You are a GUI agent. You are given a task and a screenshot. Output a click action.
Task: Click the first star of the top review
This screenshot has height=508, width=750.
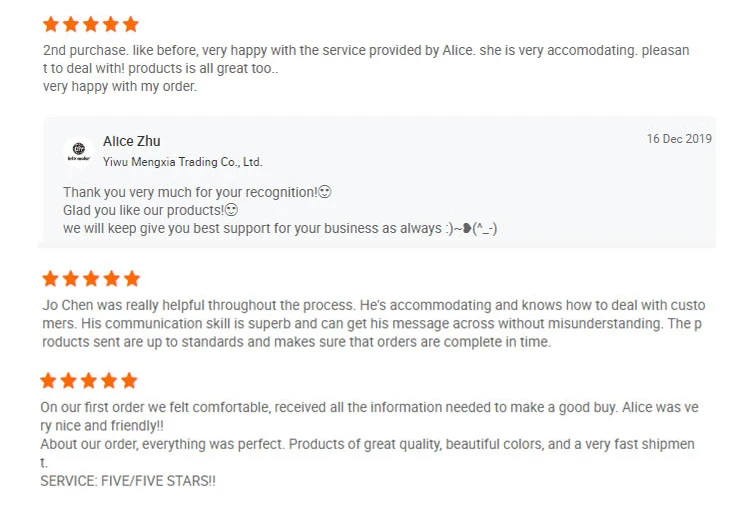(x=51, y=24)
